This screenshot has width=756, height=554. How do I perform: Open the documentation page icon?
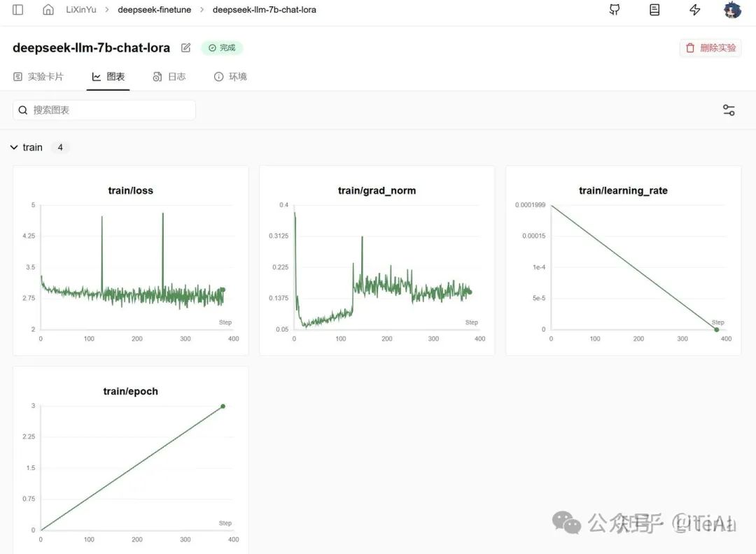654,10
